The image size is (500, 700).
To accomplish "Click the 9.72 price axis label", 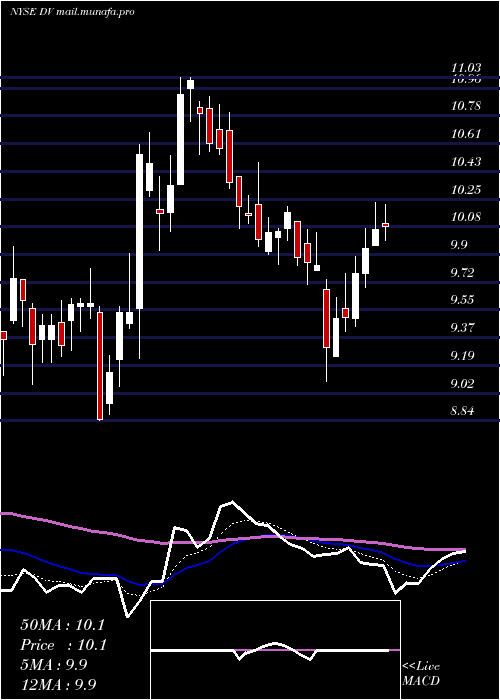I will pyautogui.click(x=462, y=272).
